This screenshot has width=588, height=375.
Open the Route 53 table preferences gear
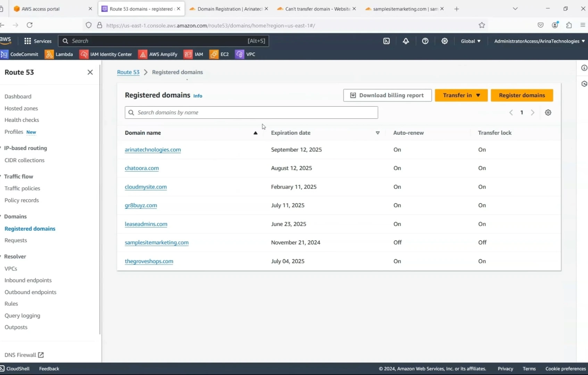point(548,112)
